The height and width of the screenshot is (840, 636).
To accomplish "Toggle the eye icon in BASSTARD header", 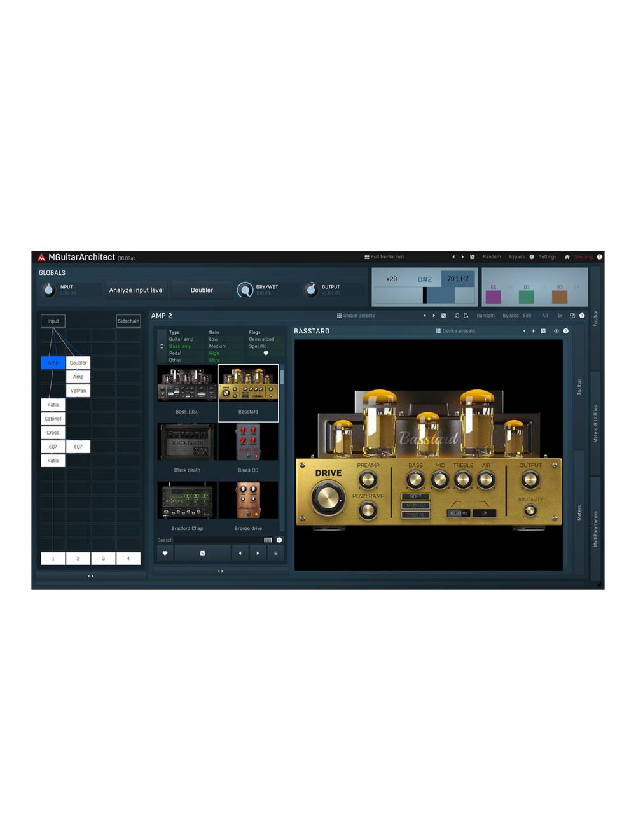I will click(x=556, y=331).
